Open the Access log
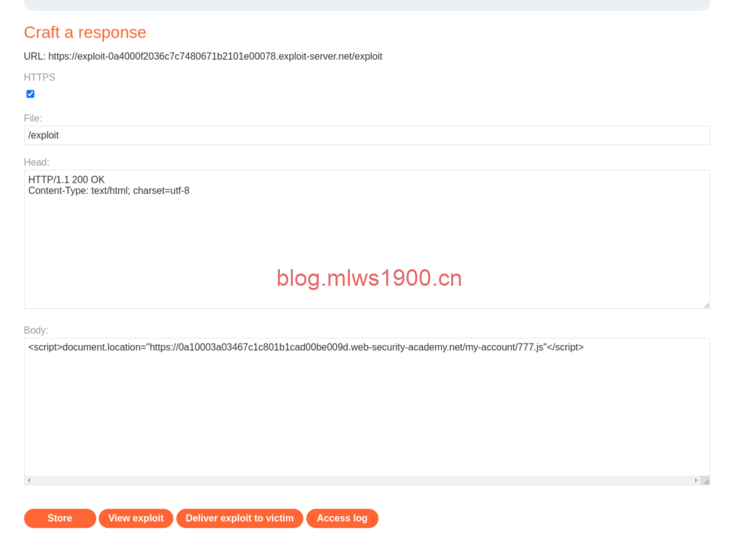This screenshot has height=560, width=739. coord(342,518)
